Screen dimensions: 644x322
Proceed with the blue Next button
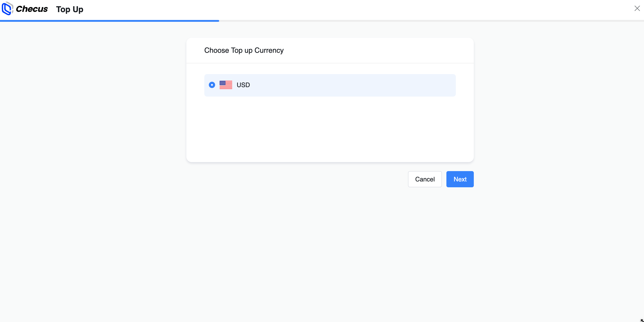[460, 179]
